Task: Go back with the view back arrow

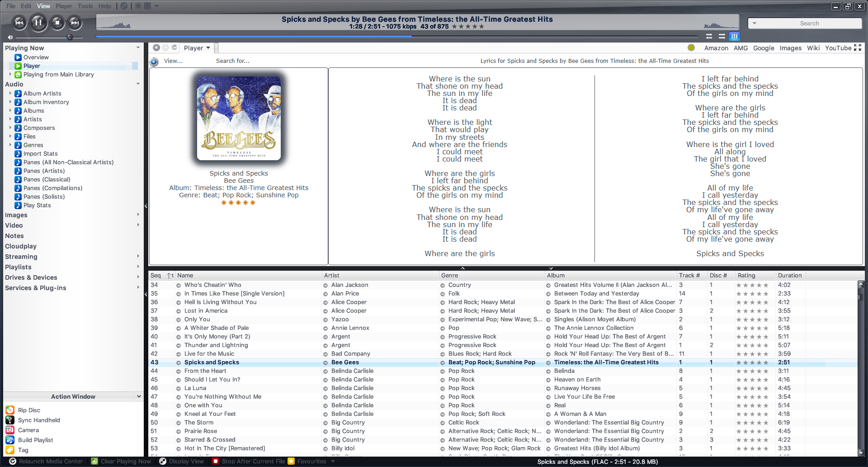Action: click(156, 48)
